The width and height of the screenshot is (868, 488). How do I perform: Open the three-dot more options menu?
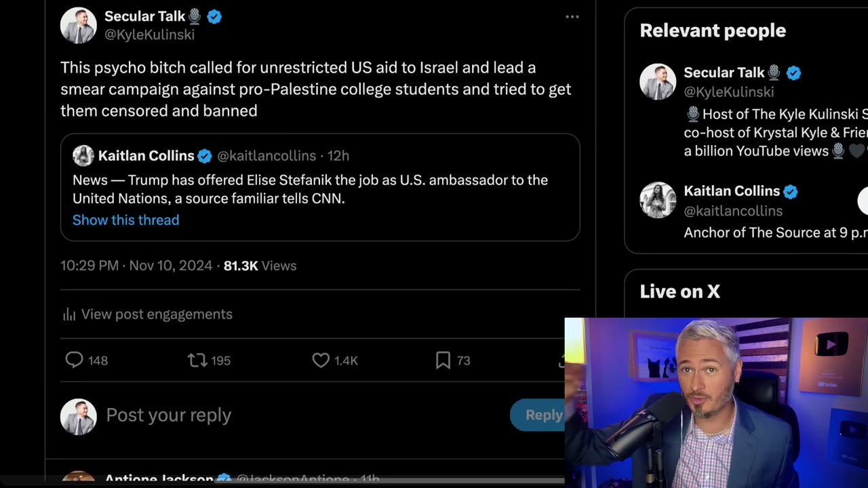pos(572,17)
